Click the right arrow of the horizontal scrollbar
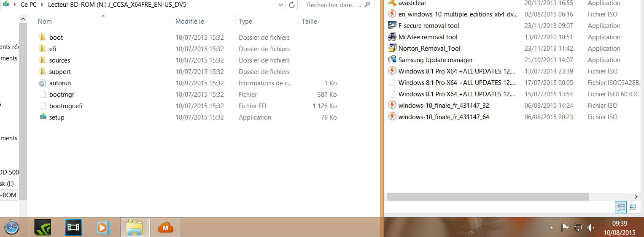644x237 pixels. pyautogui.click(x=636, y=196)
